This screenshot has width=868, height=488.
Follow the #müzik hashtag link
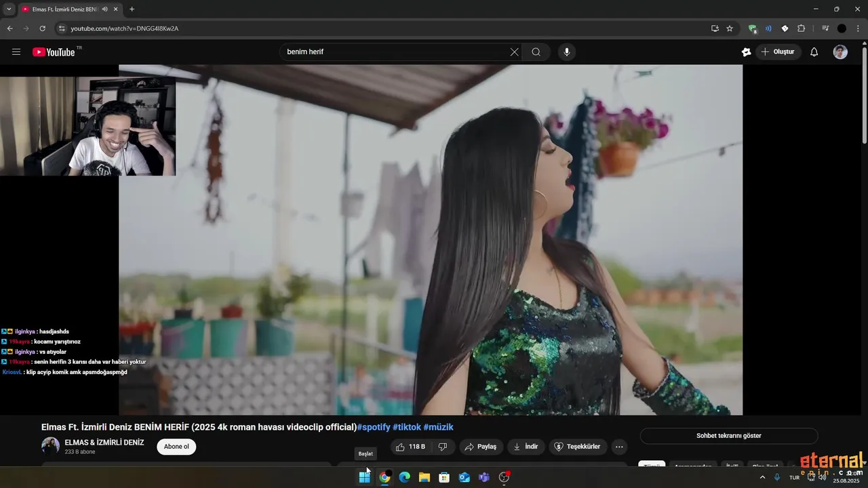[438, 427]
